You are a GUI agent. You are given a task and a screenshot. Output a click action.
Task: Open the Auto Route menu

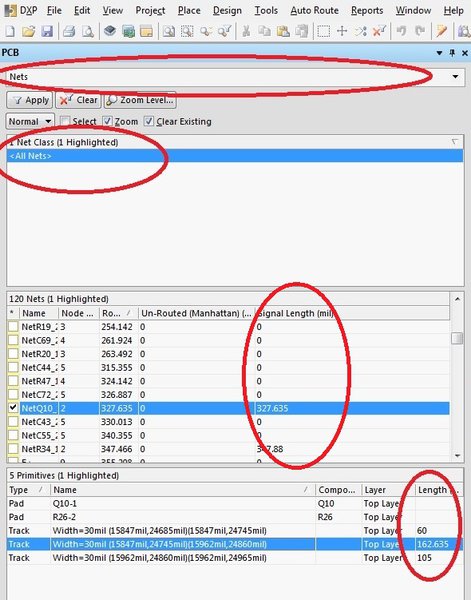[x=315, y=10]
